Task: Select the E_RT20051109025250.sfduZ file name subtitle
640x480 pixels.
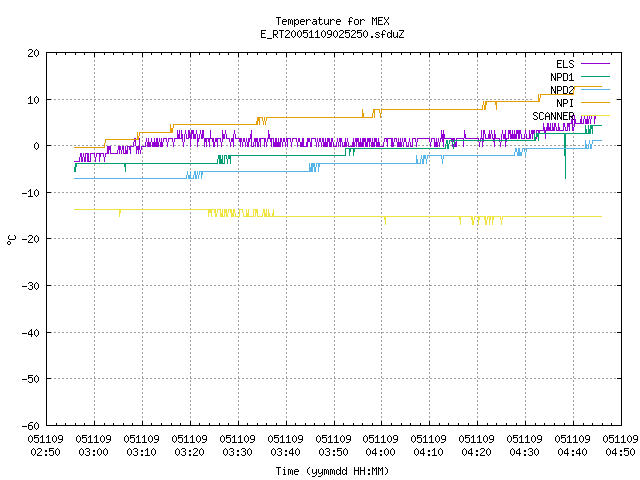Action: [332, 34]
